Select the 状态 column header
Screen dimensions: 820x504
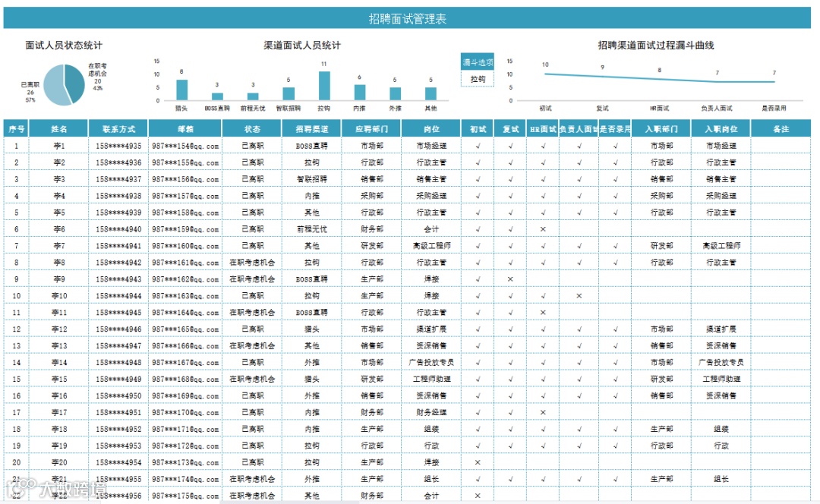(x=252, y=128)
